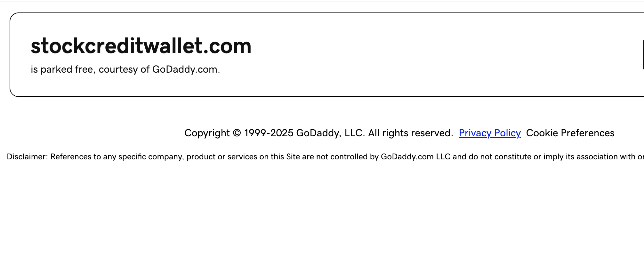The width and height of the screenshot is (644, 256).
Task: Open the Privacy Policy link
Action: click(490, 133)
